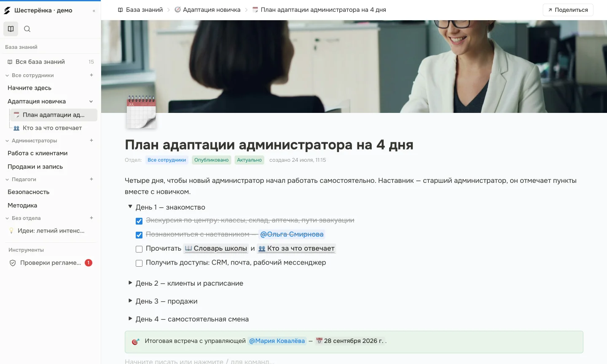Click the red notification badge with 1

coord(89,263)
